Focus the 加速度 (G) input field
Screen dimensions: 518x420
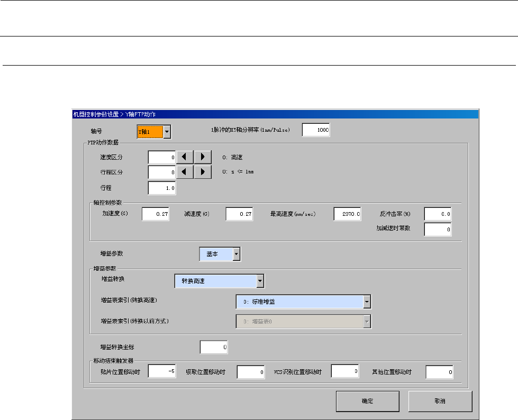(156, 214)
